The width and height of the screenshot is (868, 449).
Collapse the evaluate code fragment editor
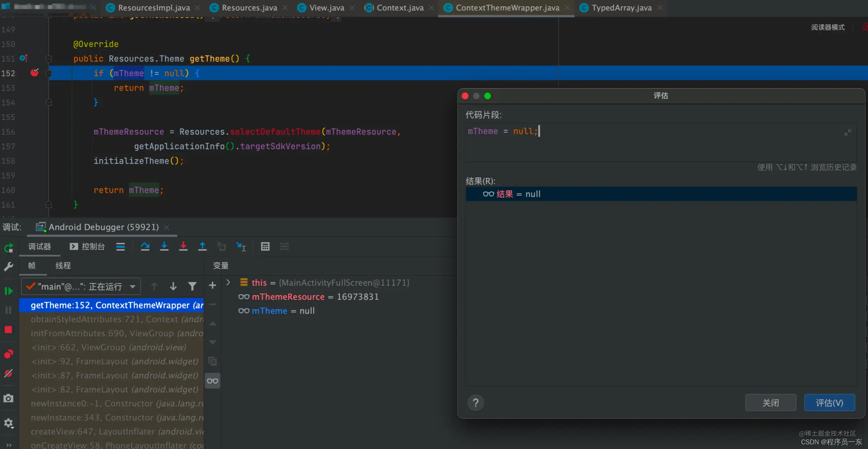click(x=847, y=133)
